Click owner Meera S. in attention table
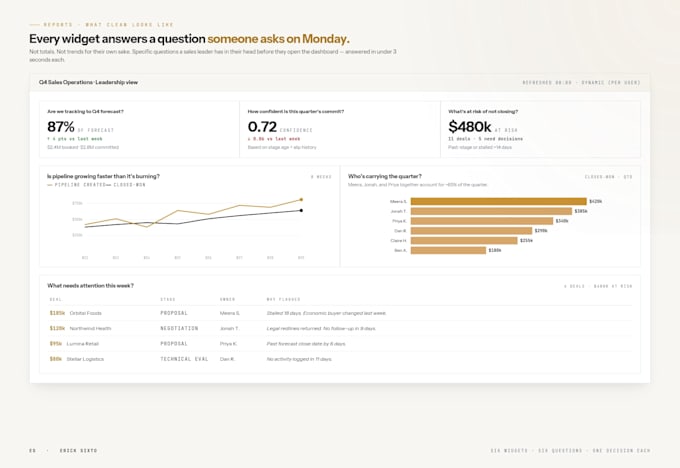The height and width of the screenshot is (468, 680). (x=230, y=313)
